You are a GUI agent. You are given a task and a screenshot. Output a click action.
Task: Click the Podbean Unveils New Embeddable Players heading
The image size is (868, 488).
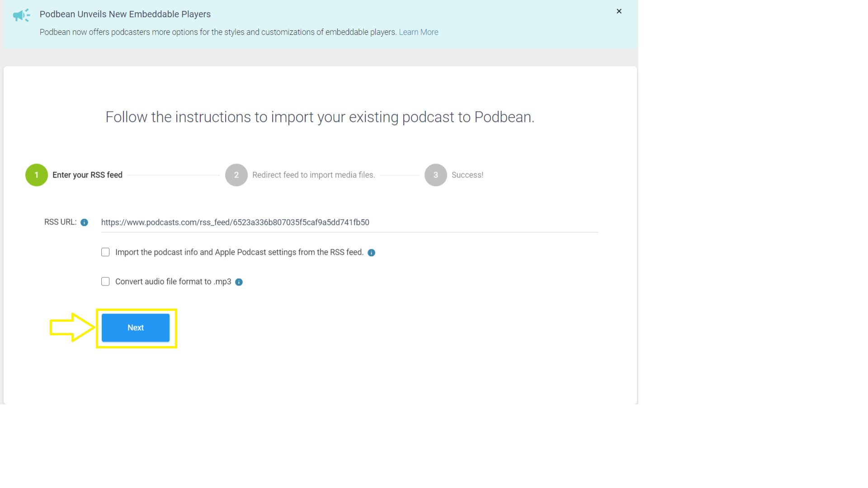click(125, 14)
